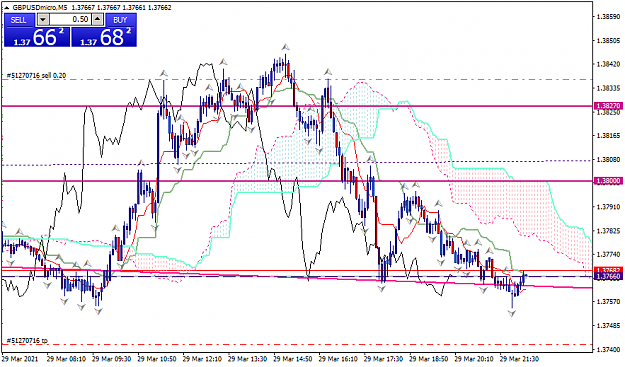Click 1.38165 on the price scale
The image size is (625, 367).
[609, 136]
